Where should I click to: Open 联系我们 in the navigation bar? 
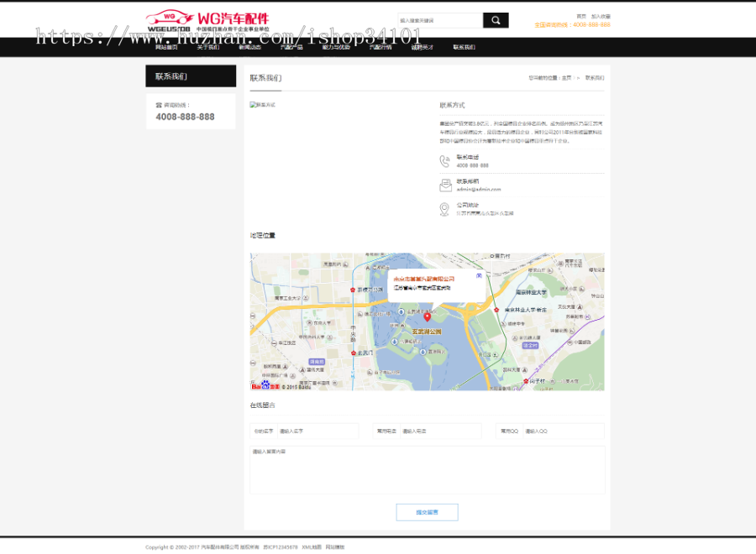(464, 48)
